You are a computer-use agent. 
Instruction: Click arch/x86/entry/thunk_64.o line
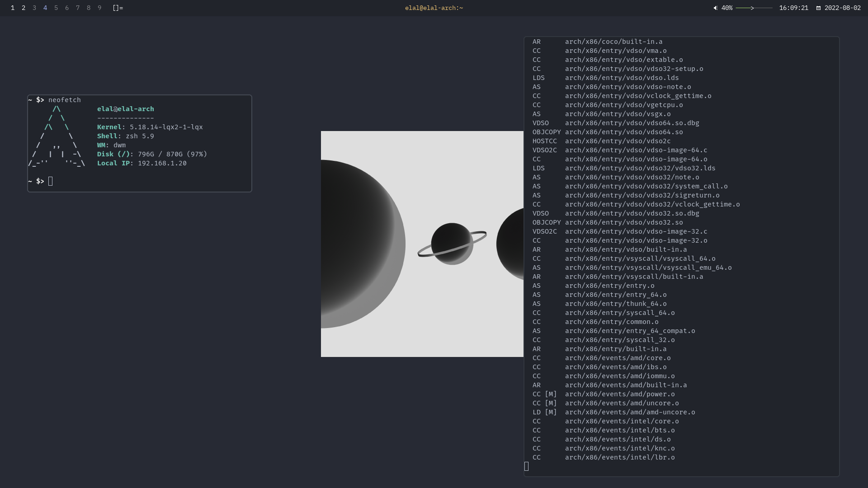click(x=599, y=304)
